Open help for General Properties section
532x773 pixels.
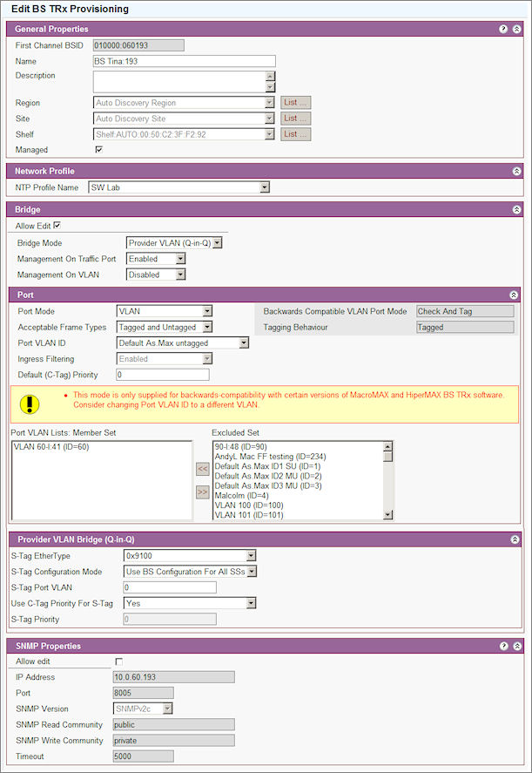503,29
